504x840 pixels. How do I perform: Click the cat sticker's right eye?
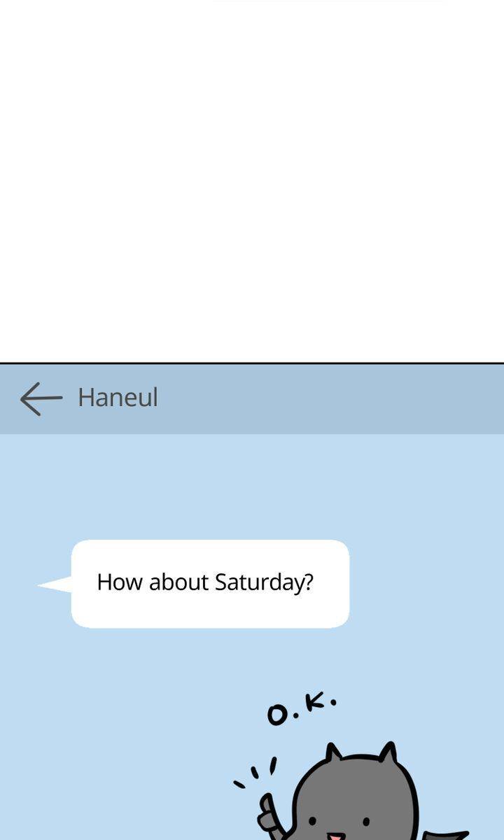click(x=366, y=821)
